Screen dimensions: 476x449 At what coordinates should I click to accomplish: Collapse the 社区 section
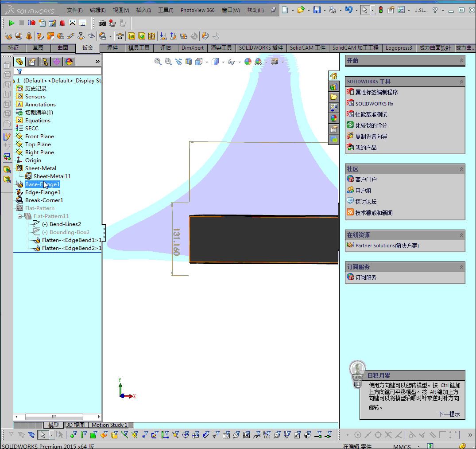(x=461, y=169)
